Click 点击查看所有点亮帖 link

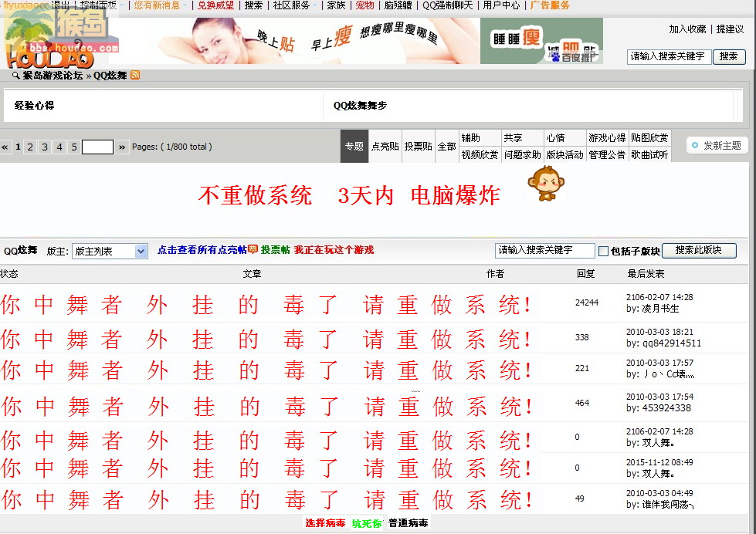[x=202, y=250]
